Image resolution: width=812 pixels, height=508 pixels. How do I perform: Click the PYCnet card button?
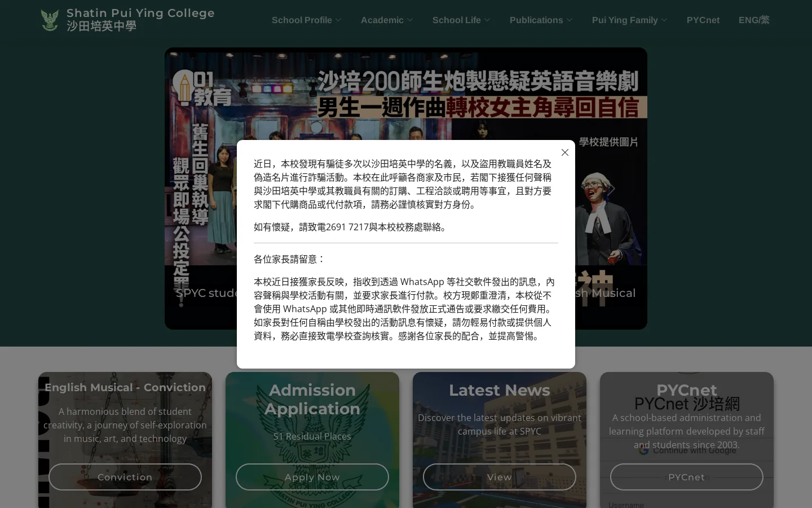coord(687,477)
